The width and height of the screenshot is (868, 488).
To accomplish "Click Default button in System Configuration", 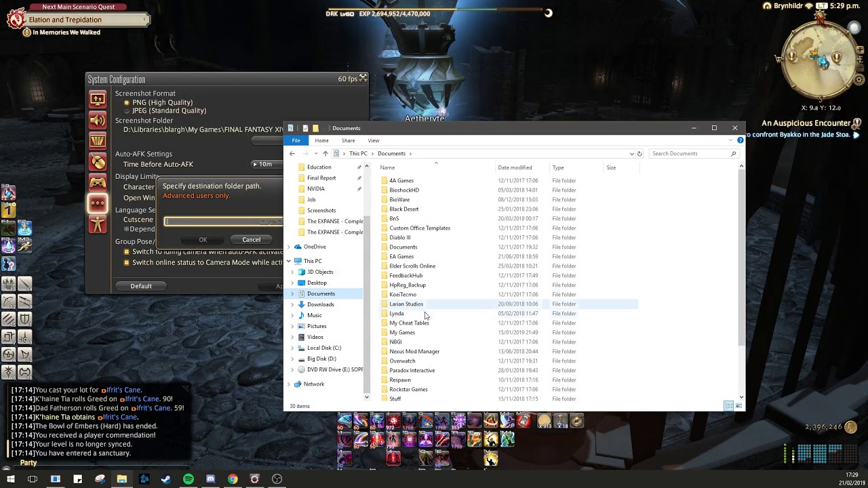I will (x=141, y=286).
